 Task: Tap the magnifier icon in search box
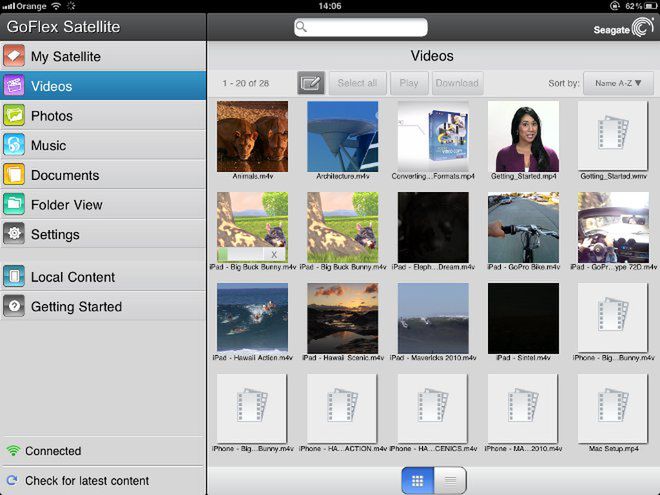(x=301, y=27)
